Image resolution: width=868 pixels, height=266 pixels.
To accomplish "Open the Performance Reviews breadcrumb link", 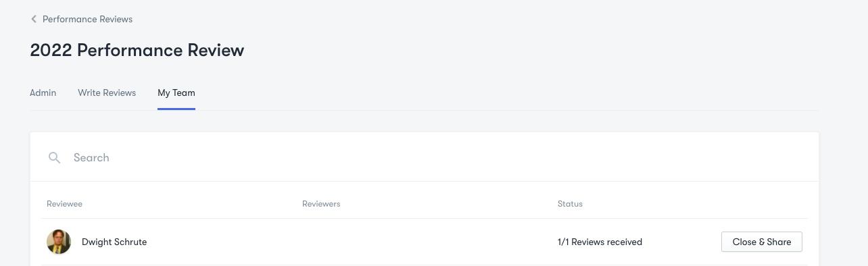I will [87, 19].
